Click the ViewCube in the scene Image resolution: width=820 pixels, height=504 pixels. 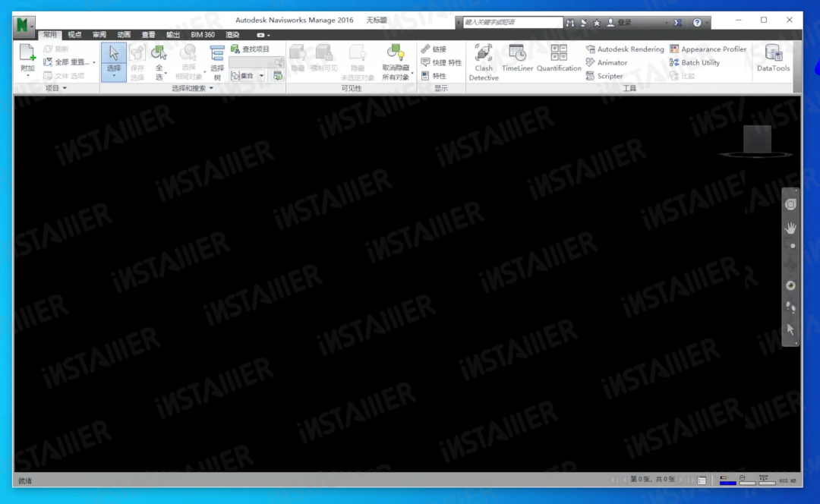click(757, 140)
